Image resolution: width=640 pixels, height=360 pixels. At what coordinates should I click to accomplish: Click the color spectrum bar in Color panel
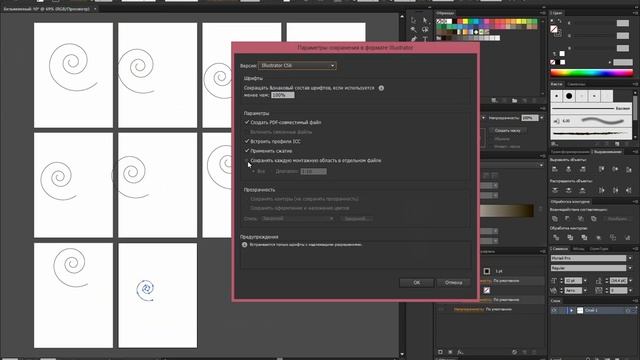(591, 73)
